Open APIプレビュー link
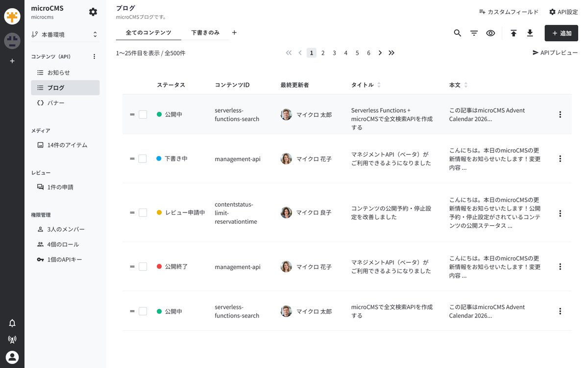The height and width of the screenshot is (368, 588). (x=555, y=53)
